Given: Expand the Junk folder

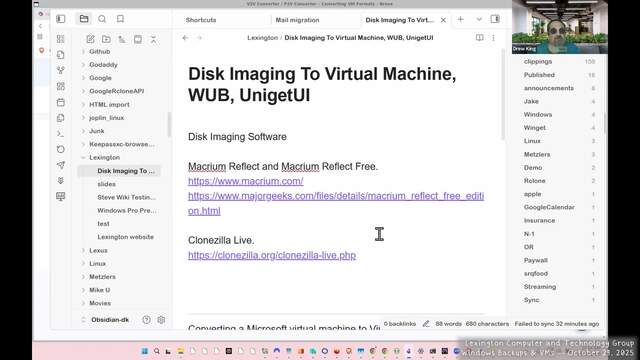Looking at the screenshot, I should click(x=97, y=131).
